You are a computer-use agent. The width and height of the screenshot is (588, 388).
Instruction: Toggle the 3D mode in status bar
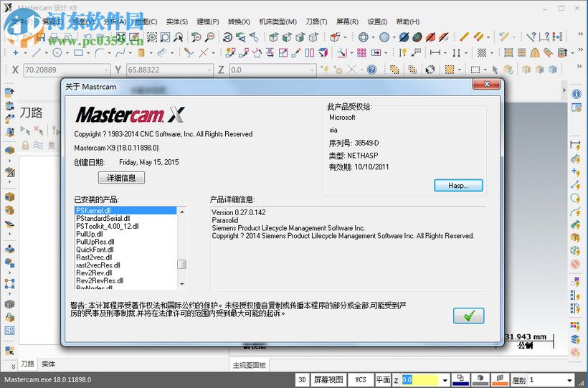tap(303, 379)
